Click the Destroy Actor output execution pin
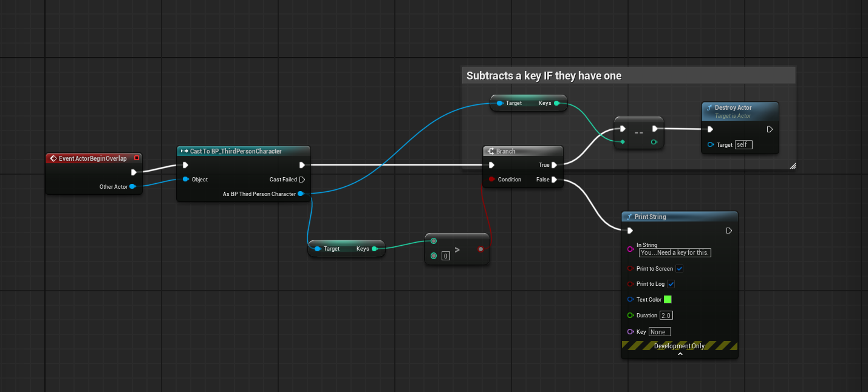This screenshot has width=868, height=392. coord(770,129)
